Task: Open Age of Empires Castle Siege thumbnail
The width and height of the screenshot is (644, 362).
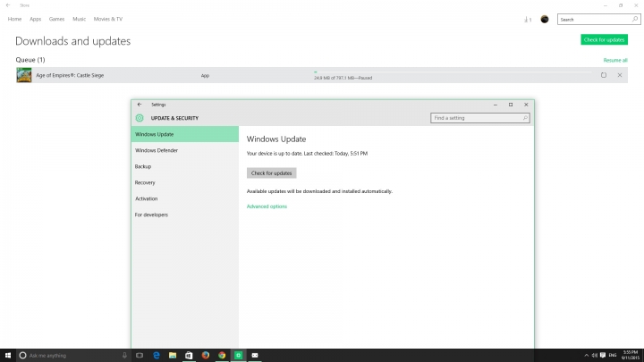Action: coord(24,75)
